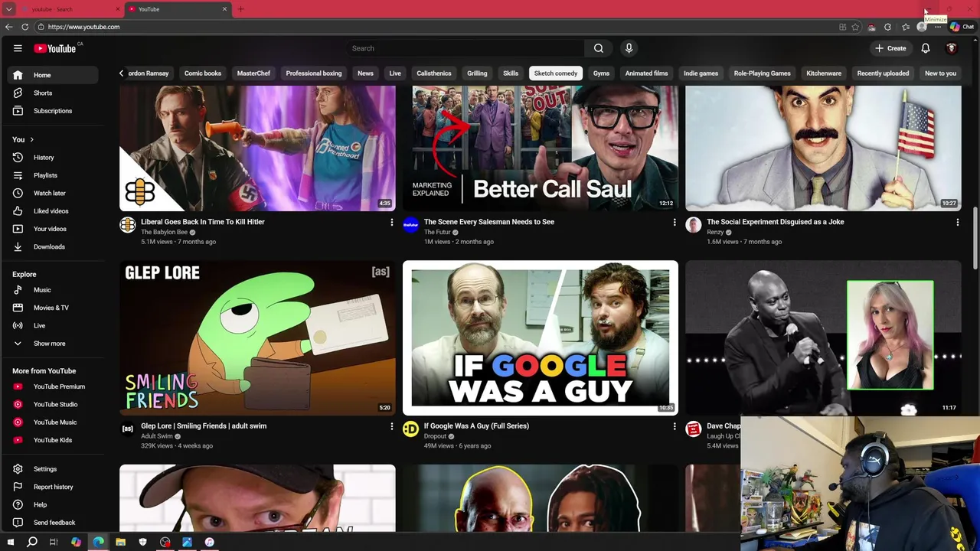
Task: Open Home in the sidebar
Action: pos(52,75)
